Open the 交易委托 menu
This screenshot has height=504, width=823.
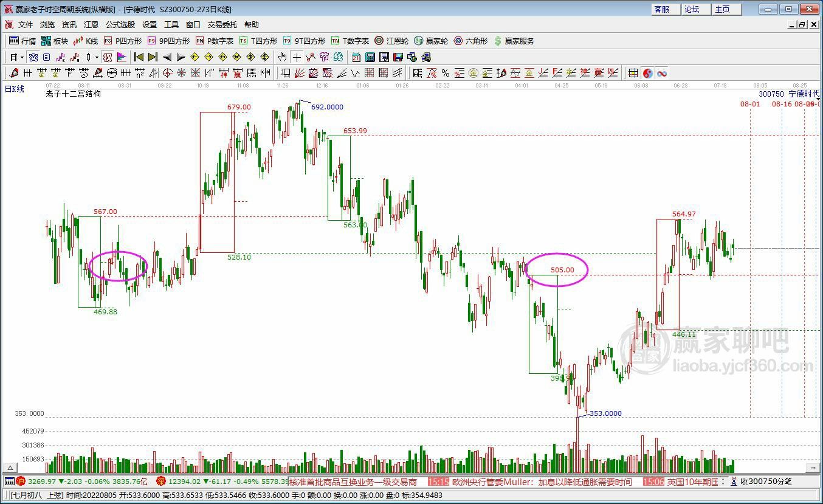tap(222, 25)
